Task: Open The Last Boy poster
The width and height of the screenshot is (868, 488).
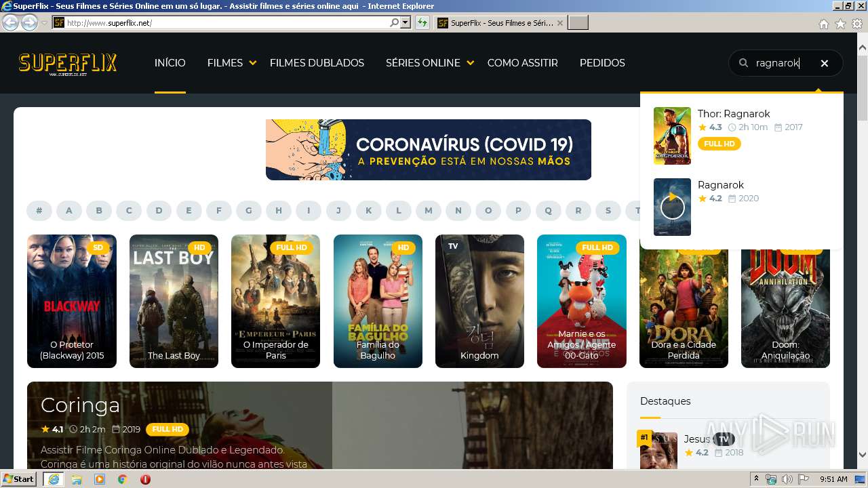Action: pos(174,301)
